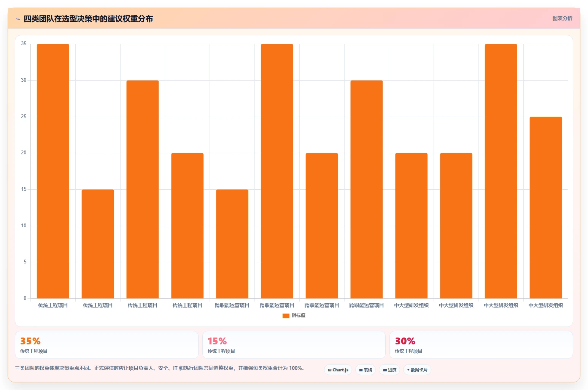Click the 中大型研发组织 bar with value 25

click(546, 208)
